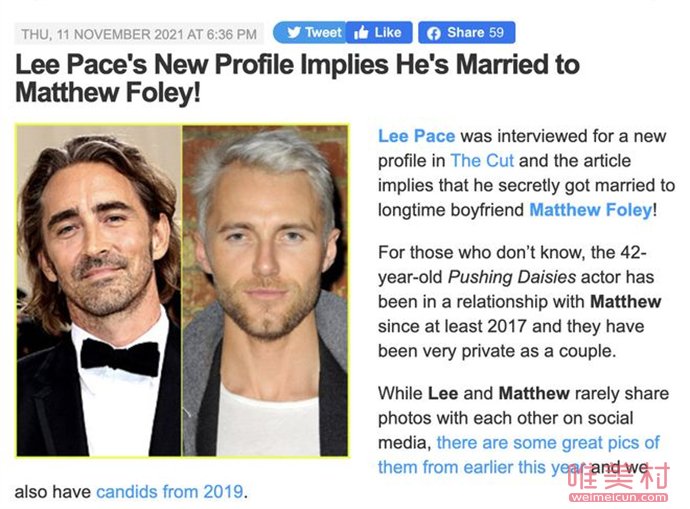Click the Facebook thumbs-up icon
The width and height of the screenshot is (690, 509).
(361, 33)
